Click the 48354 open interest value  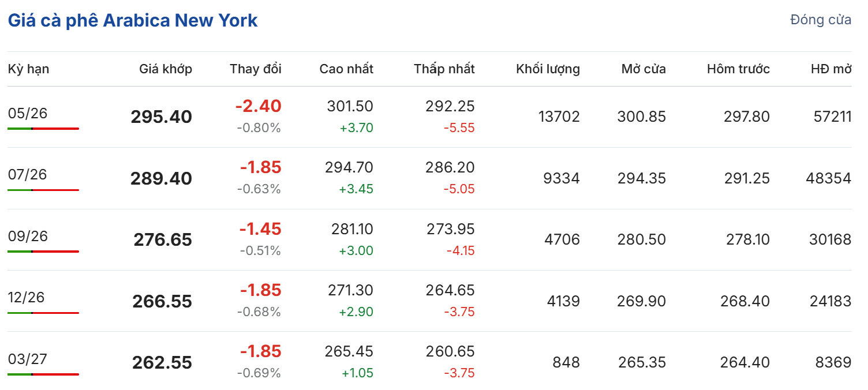tap(828, 178)
